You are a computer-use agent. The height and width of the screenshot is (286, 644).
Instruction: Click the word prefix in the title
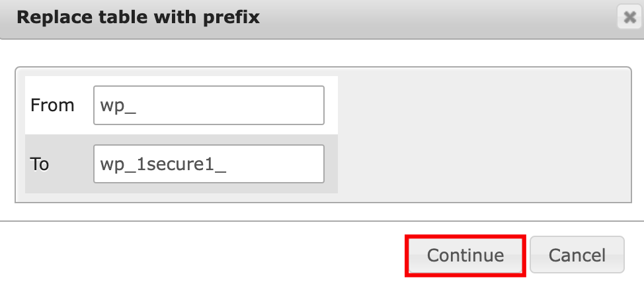pyautogui.click(x=233, y=18)
